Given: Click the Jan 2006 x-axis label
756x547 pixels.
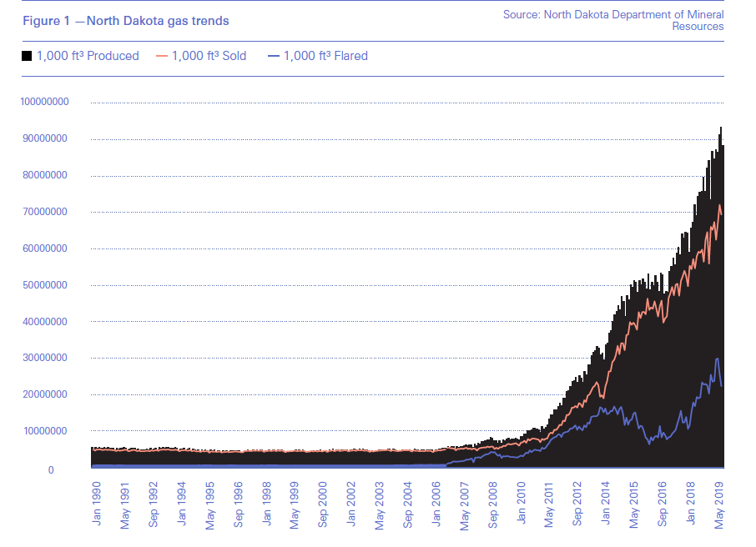Looking at the screenshot, I should (x=436, y=501).
